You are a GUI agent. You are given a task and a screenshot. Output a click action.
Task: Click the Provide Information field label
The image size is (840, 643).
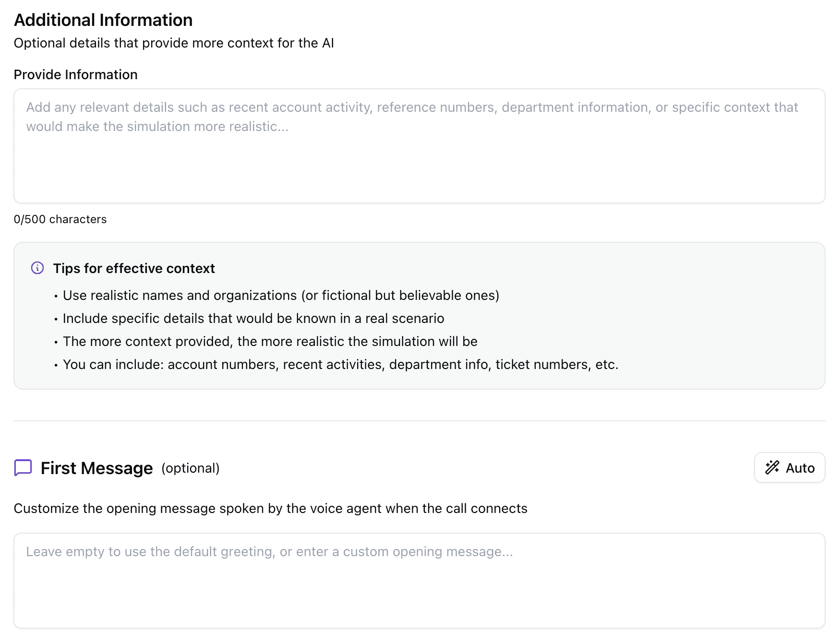coord(75,74)
